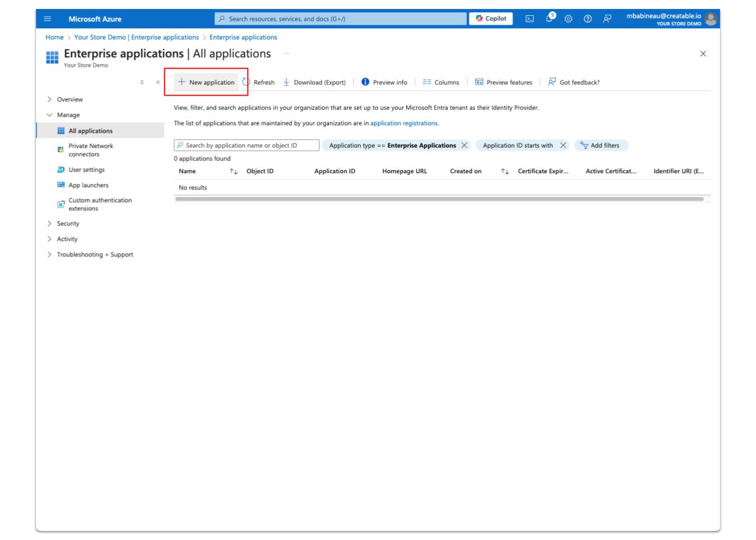Image resolution: width=756 pixels, height=540 pixels.
Task: Click the Active Certificat... column header
Action: 611,172
